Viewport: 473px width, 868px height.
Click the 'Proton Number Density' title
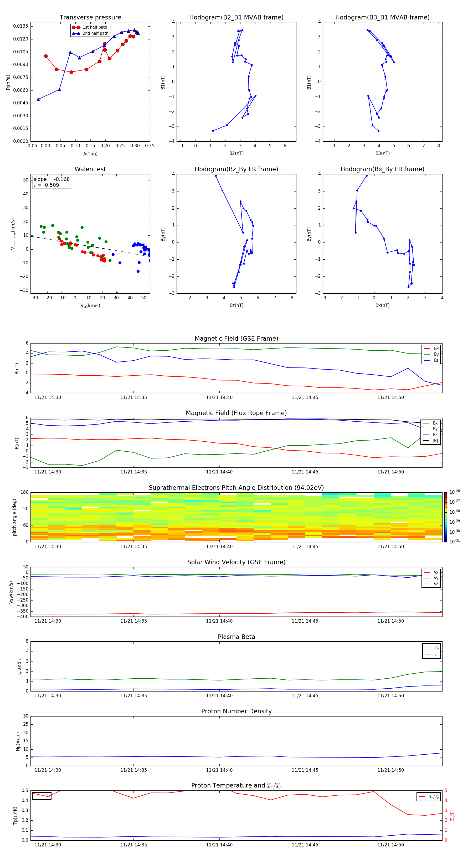236,711
